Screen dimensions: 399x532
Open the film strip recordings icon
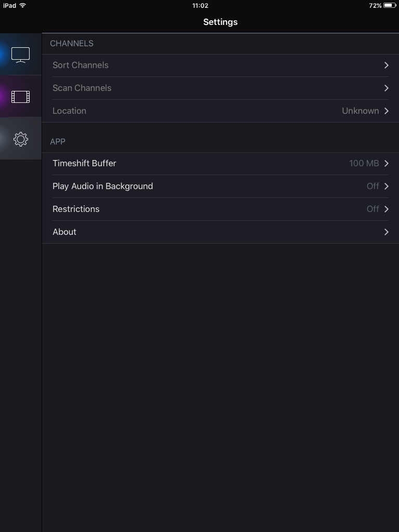coord(20,97)
